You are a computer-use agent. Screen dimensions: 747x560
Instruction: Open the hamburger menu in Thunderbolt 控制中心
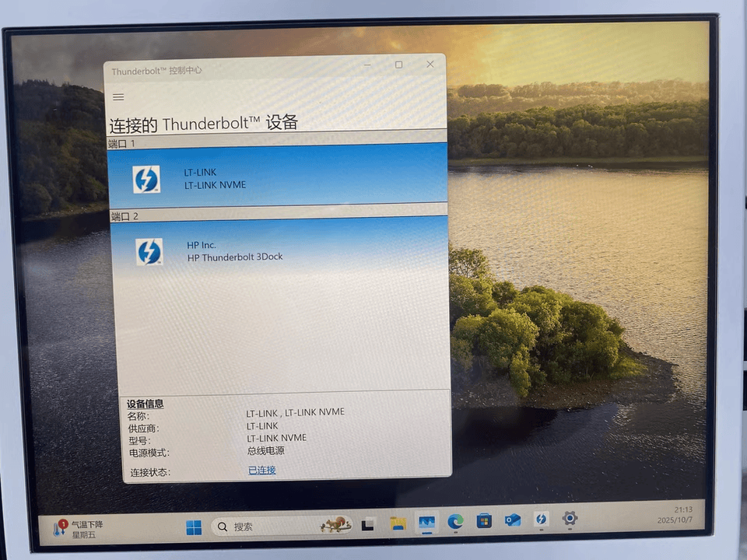pyautogui.click(x=118, y=97)
